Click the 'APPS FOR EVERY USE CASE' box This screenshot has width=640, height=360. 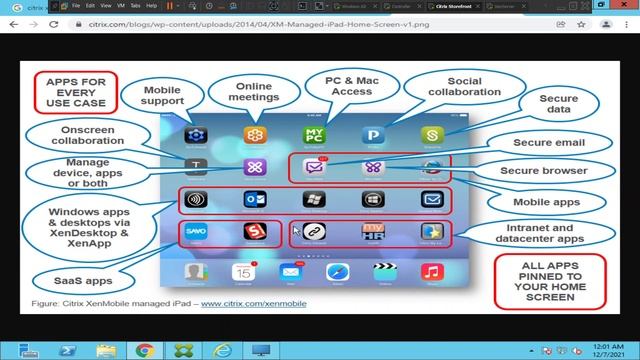click(76, 93)
